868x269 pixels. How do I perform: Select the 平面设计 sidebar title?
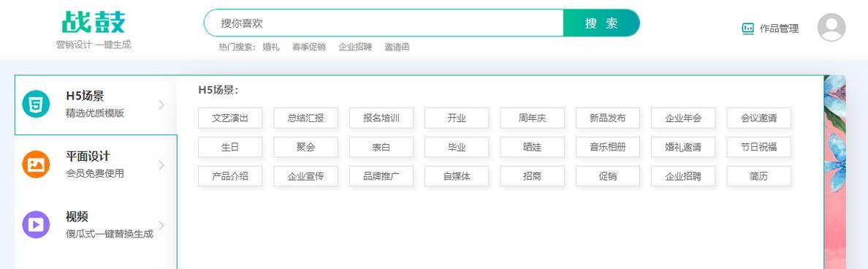[88, 156]
